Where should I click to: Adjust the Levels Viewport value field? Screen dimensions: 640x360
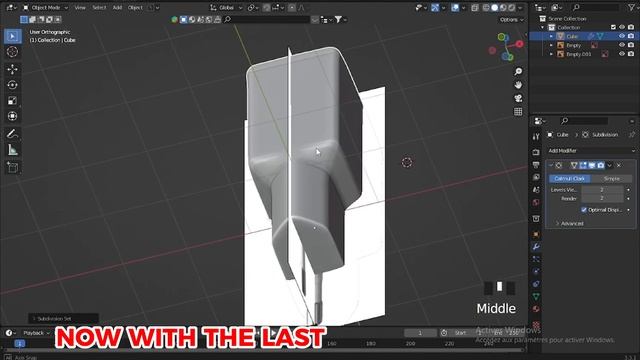[602, 190]
